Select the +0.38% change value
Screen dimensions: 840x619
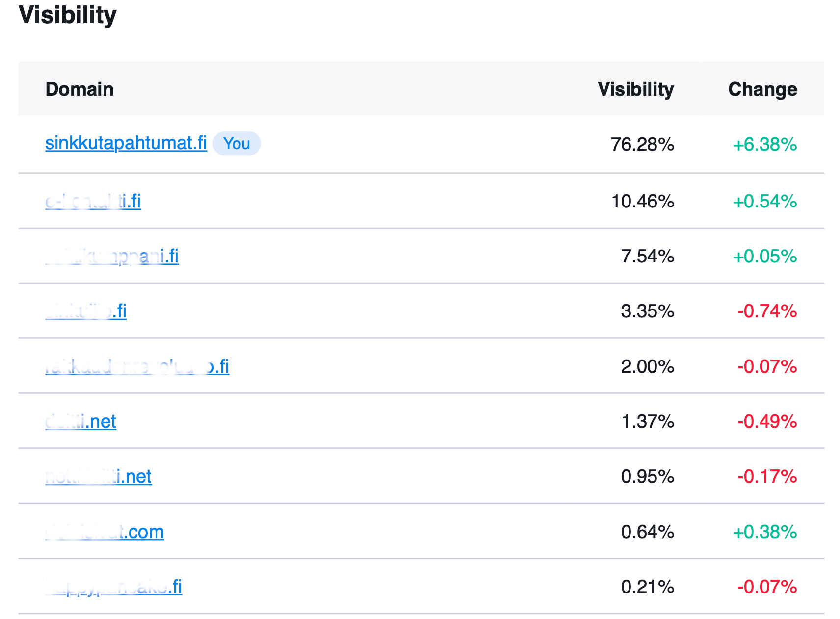(x=764, y=532)
